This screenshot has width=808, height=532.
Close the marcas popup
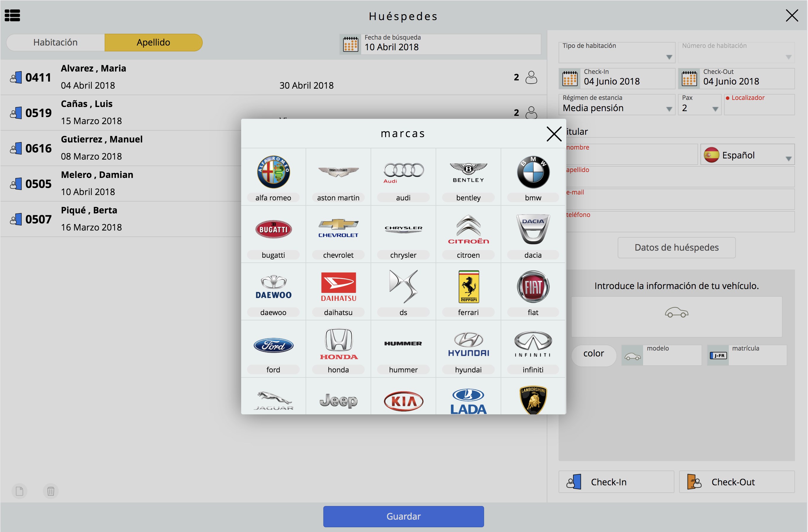[554, 134]
